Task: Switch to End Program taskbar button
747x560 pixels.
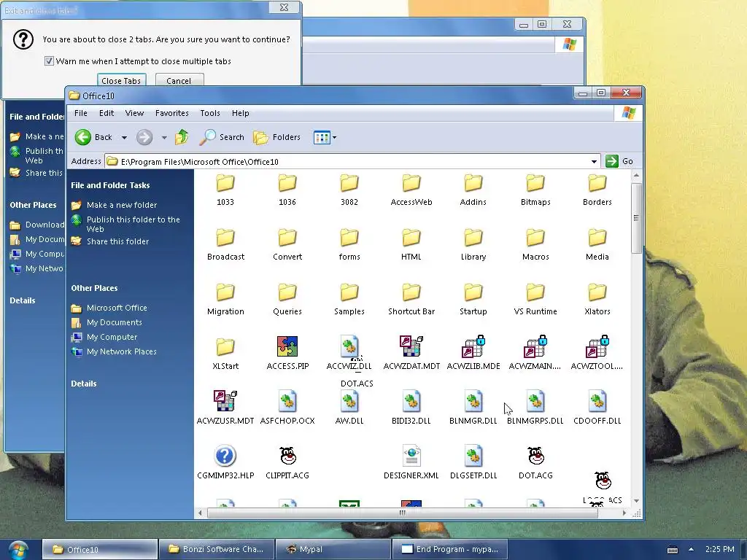Action: 449,549
